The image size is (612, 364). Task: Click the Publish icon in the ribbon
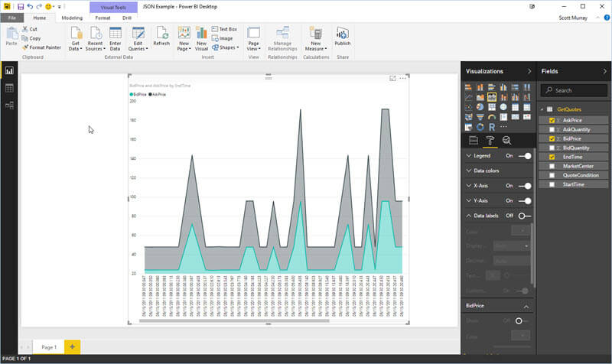tap(342, 36)
